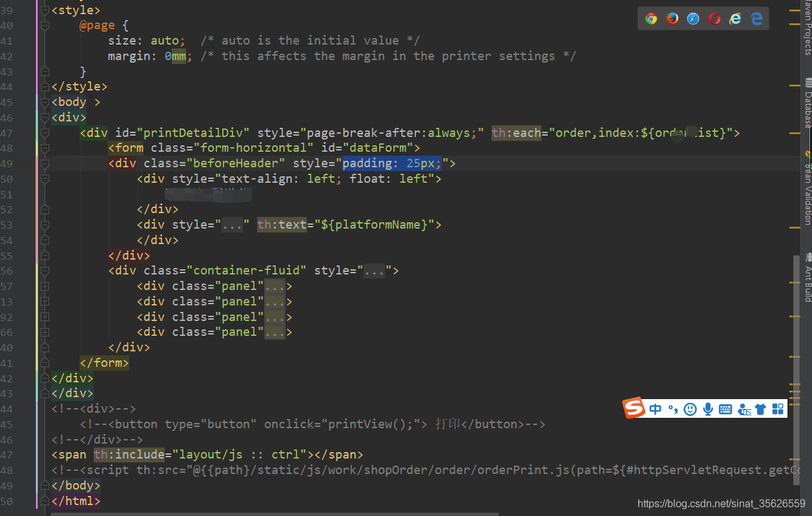
Task: Open Sogou skin shirt icon
Action: pyautogui.click(x=760, y=409)
